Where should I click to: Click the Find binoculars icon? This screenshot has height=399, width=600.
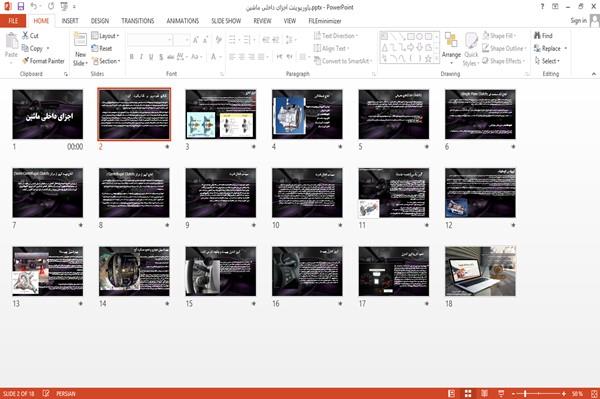[x=537, y=36]
